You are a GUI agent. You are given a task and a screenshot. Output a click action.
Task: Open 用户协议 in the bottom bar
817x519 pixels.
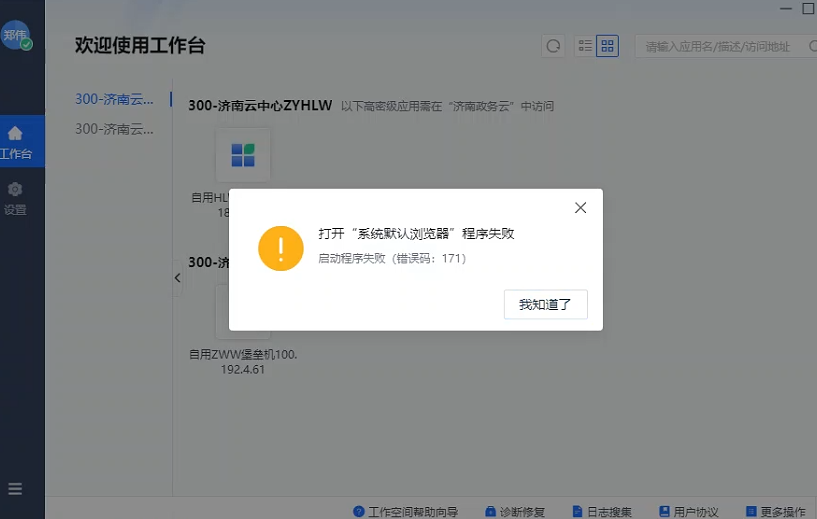tap(689, 512)
